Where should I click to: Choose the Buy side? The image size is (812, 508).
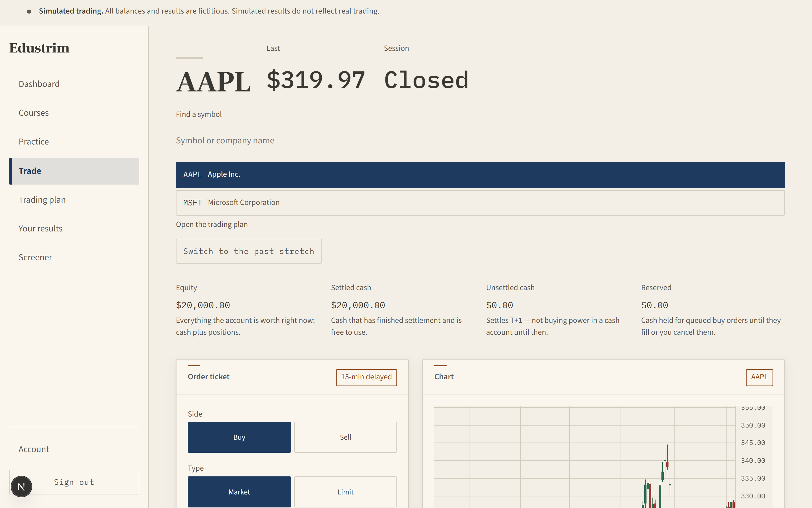pyautogui.click(x=239, y=437)
